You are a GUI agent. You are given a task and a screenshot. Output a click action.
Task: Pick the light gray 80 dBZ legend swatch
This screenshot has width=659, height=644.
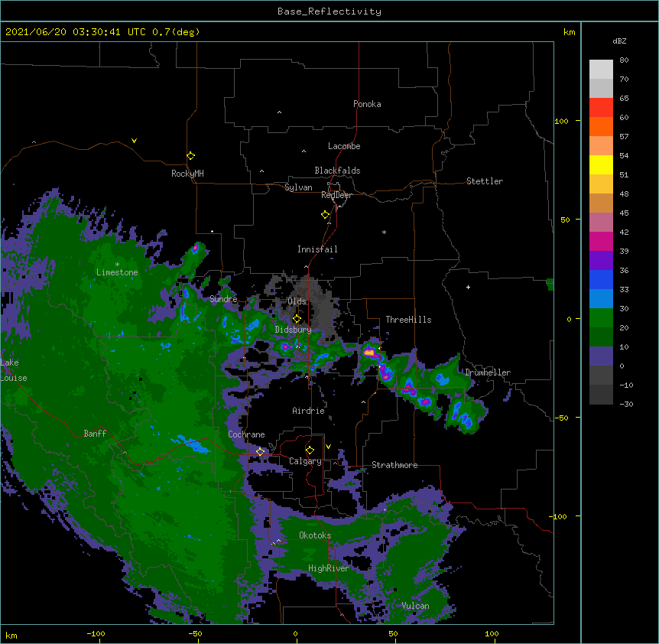(601, 70)
